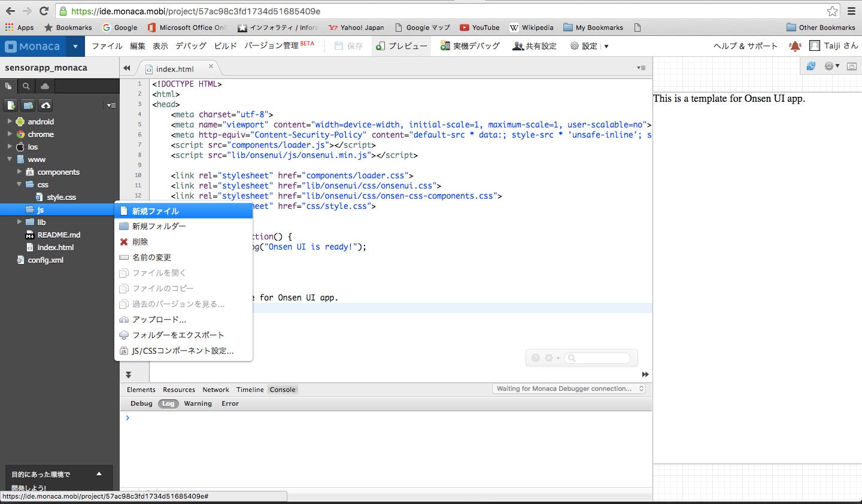Click the 実機デバッグ button
Screen dimensions: 862x504
[x=470, y=46]
